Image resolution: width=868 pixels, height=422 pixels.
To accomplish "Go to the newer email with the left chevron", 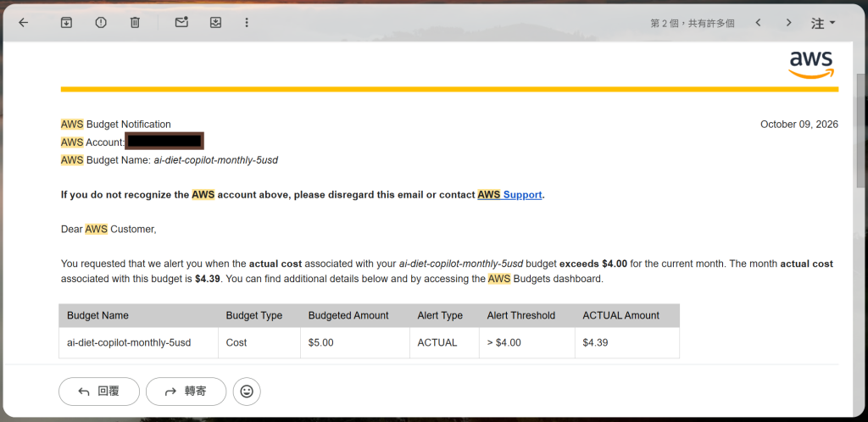I will [759, 23].
